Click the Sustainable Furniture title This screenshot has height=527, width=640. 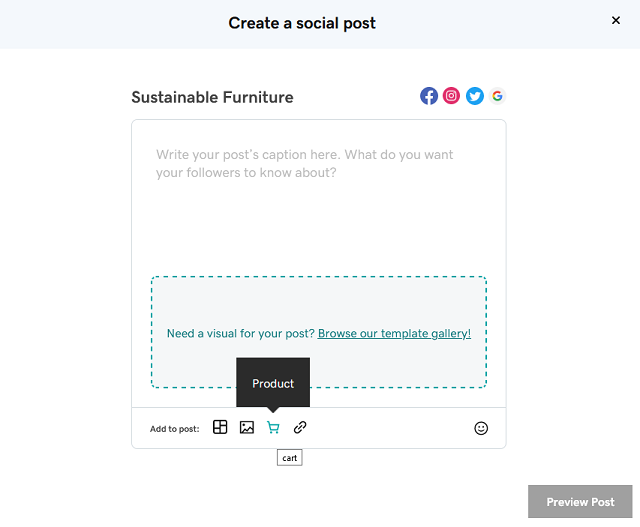(x=212, y=97)
